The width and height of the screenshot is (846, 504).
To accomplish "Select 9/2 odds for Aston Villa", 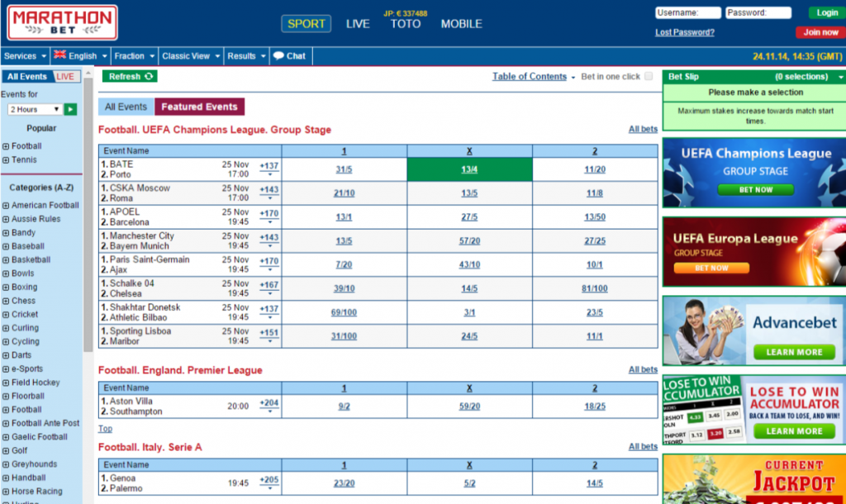I will point(344,407).
